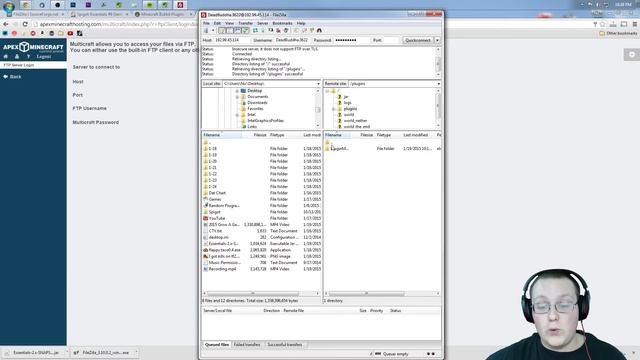Click the Host input field in the Quickconnect bar
The image size is (640, 360).
click(232, 40)
